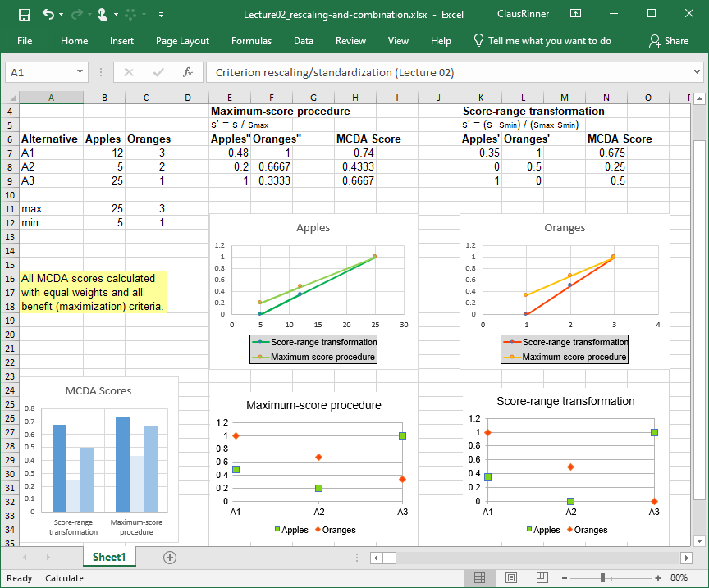Click the MCDA Scores bar chart title
The width and height of the screenshot is (709, 588).
click(98, 391)
